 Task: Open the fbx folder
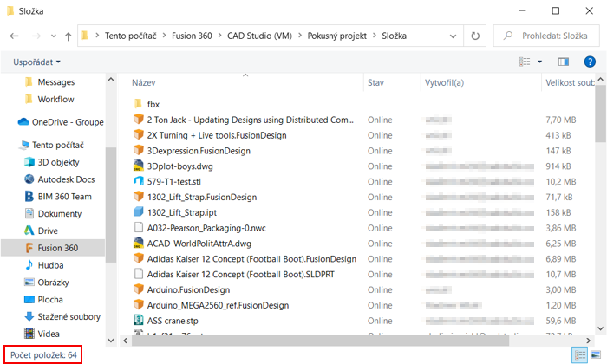click(153, 104)
